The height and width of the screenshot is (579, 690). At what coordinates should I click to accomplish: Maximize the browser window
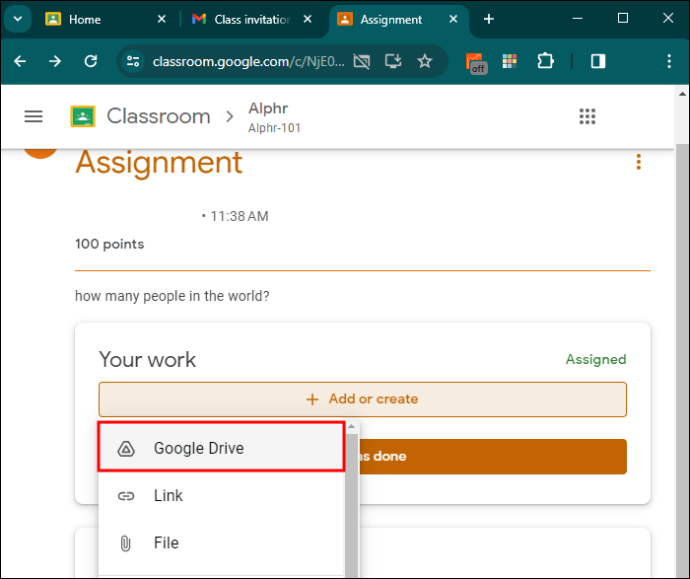[623, 18]
